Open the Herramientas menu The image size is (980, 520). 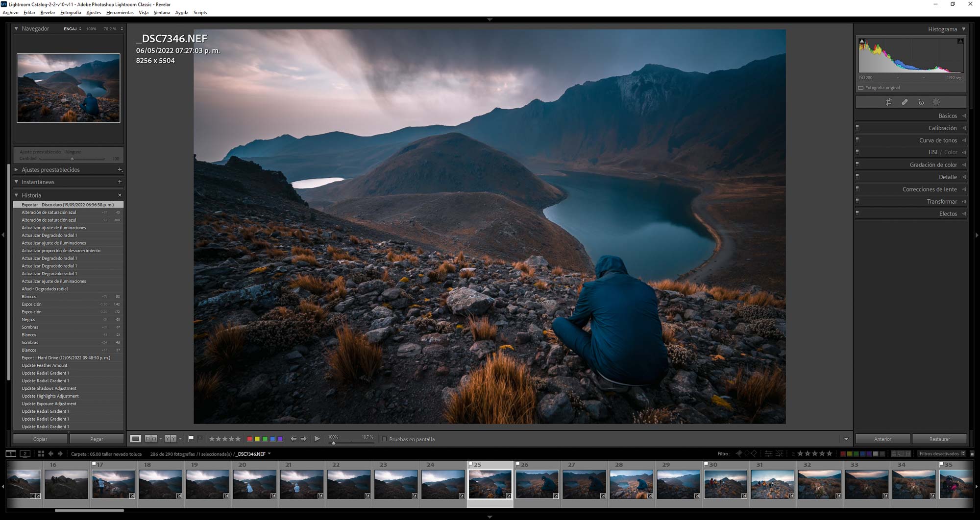coord(120,13)
